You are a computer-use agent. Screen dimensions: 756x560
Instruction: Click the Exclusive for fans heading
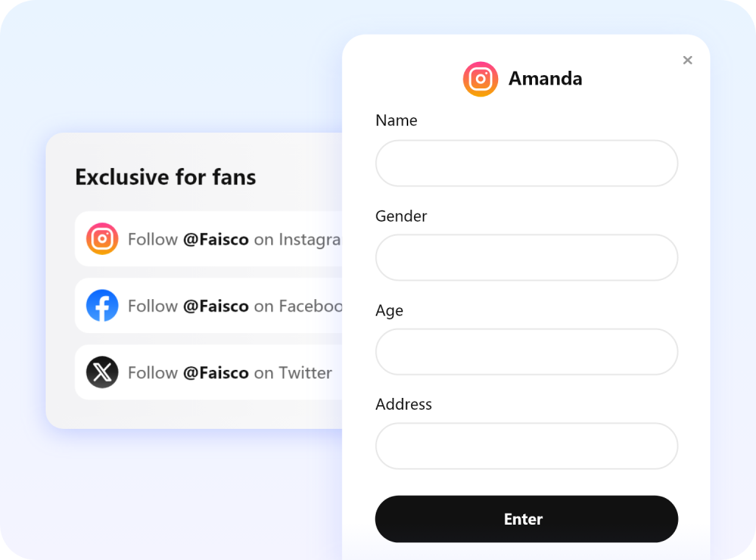(x=166, y=177)
